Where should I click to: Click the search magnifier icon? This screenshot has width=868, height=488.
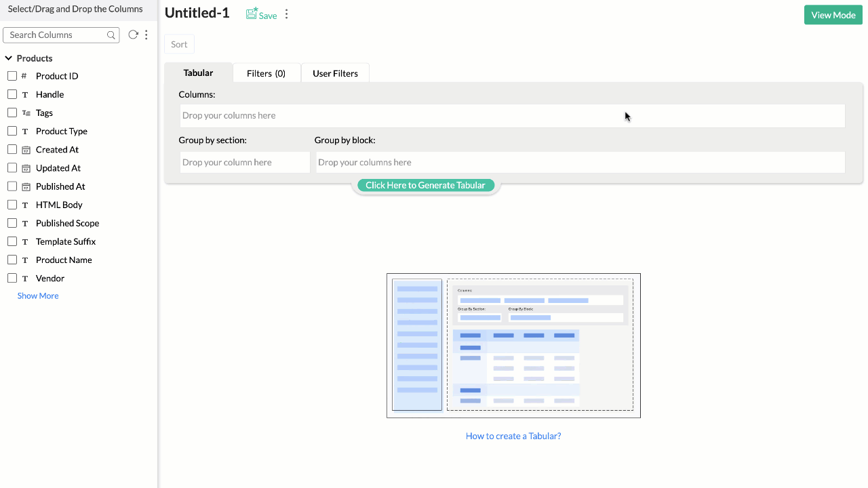[111, 35]
